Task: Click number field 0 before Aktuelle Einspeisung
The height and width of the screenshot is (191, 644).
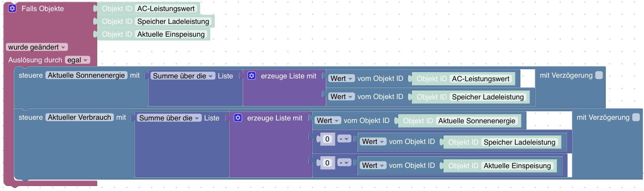Action: click(327, 163)
